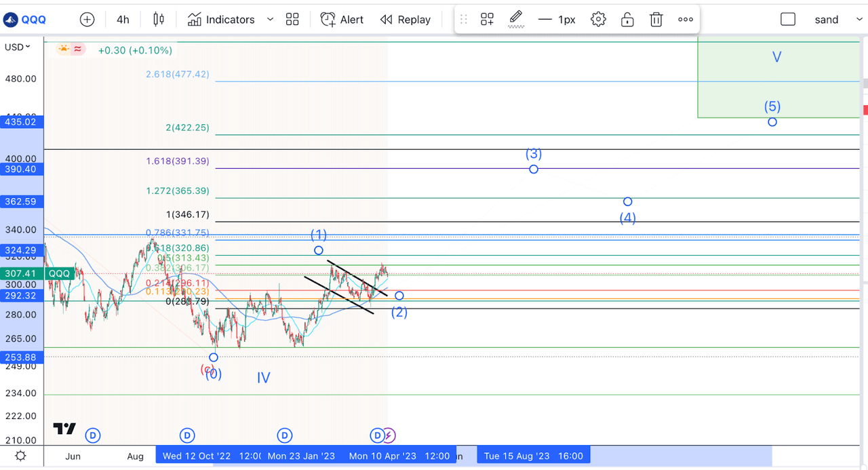Click the compare plus icon next to QQQ
Image resolution: width=868 pixels, height=470 pixels.
[x=87, y=19]
